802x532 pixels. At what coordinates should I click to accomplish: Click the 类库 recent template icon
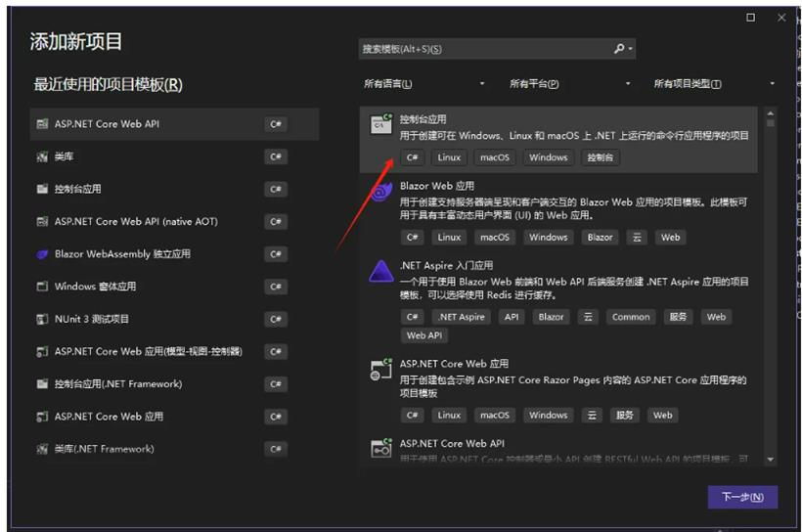pos(42,156)
